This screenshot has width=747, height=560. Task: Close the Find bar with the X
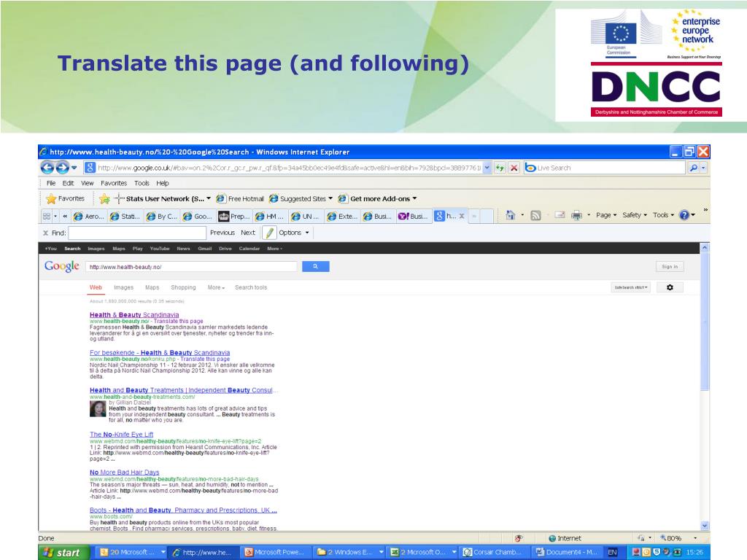46,233
